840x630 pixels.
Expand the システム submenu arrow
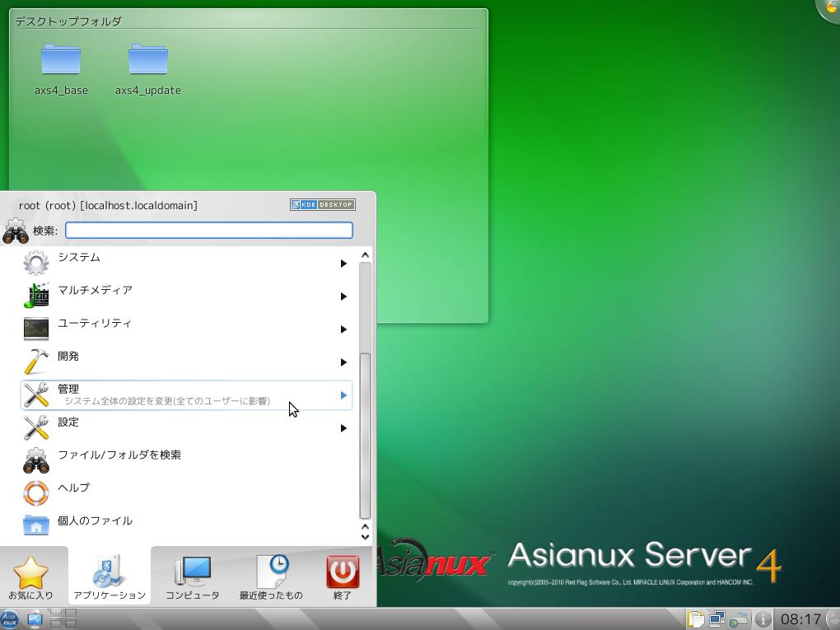coord(343,264)
